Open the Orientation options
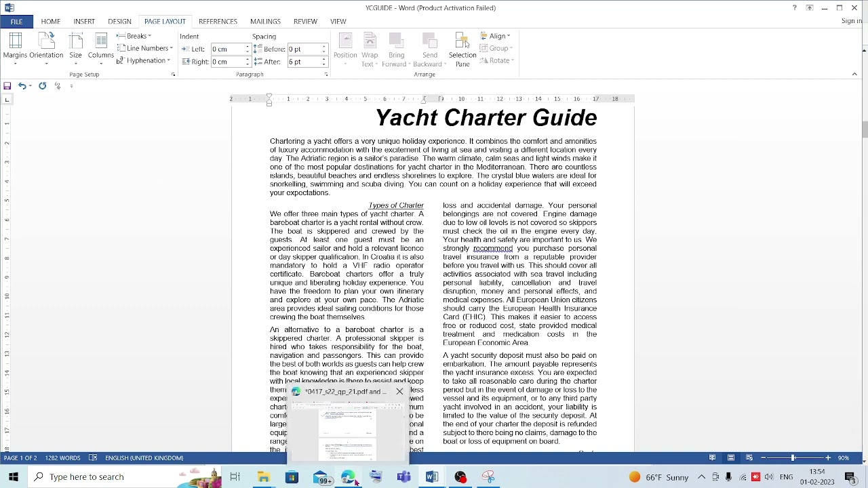The image size is (868, 488). (46, 49)
